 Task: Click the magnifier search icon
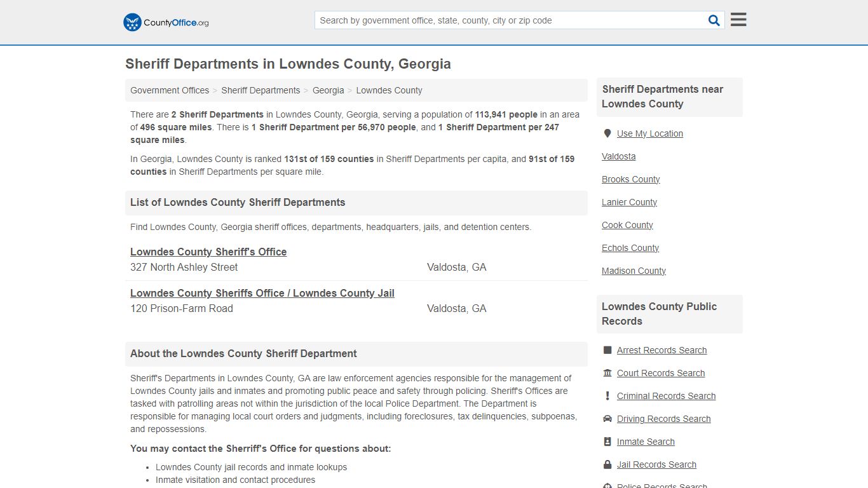[x=714, y=20]
